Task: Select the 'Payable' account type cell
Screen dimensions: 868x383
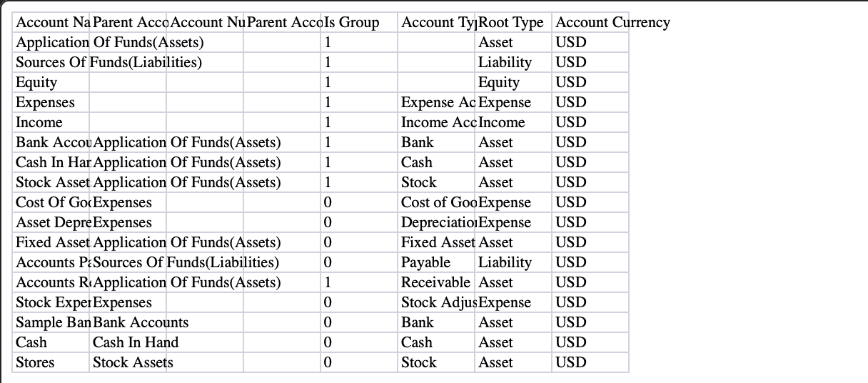Action: coord(426,262)
